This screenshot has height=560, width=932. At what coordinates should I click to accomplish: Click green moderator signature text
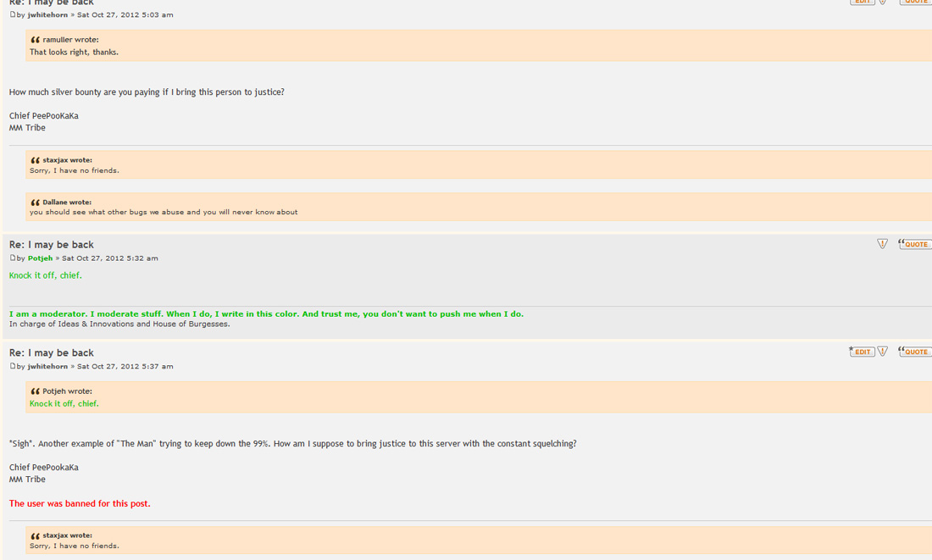click(x=266, y=313)
